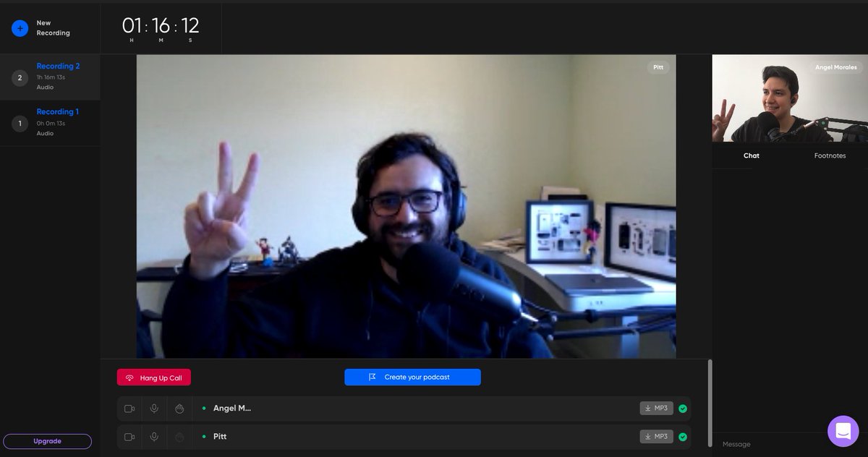
Task: Click raise hand icon in Pitt row
Action: (x=179, y=437)
